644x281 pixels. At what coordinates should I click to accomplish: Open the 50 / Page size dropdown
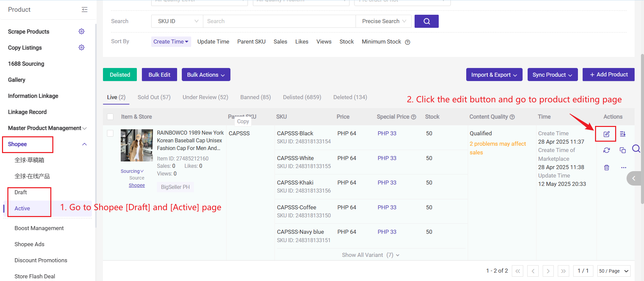614,271
